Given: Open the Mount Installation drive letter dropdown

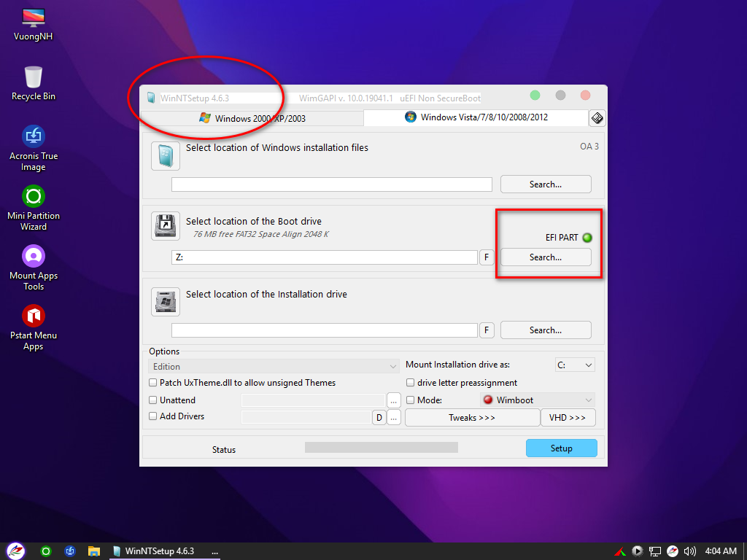Looking at the screenshot, I should [x=575, y=365].
